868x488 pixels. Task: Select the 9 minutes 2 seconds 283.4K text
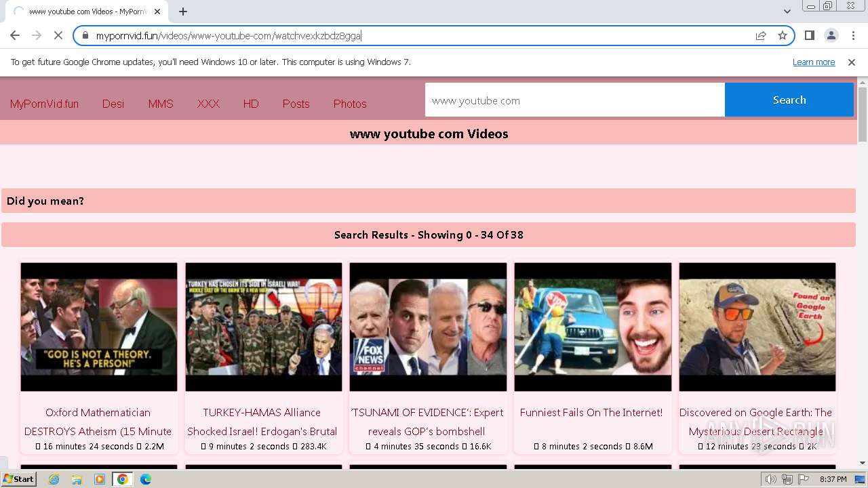click(264, 446)
